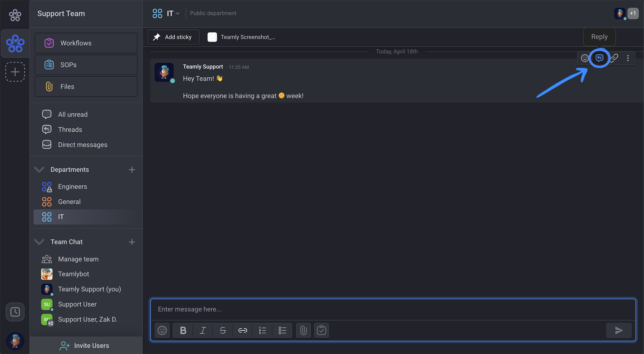Click Invite Users

[85, 346]
